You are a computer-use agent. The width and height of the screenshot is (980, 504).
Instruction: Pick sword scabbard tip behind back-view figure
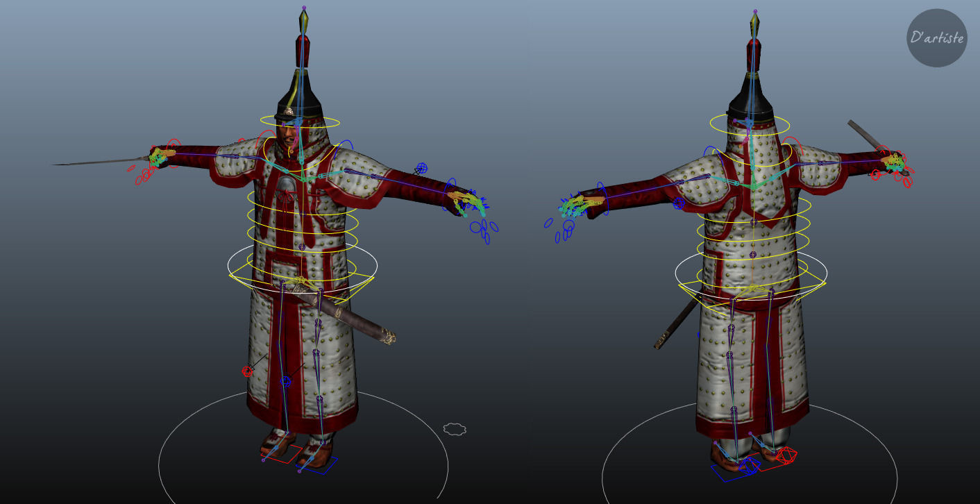point(661,342)
